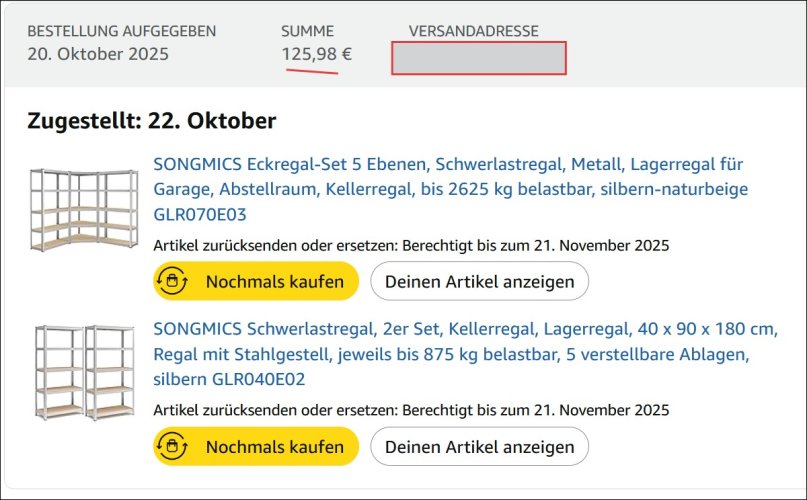Click the buy-again icon for the Eckregal-Set
Viewport: 807px width, 500px height.
(173, 281)
